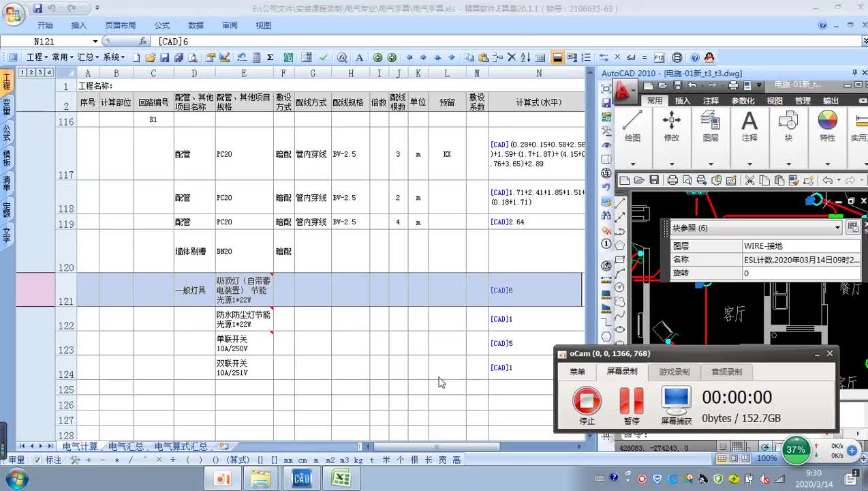
Task: Click the fx insert function button
Action: coord(142,42)
